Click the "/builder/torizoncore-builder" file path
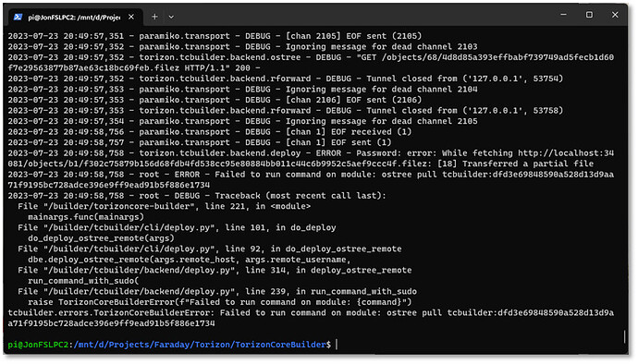The width and height of the screenshot is (638, 364). click(x=119, y=206)
